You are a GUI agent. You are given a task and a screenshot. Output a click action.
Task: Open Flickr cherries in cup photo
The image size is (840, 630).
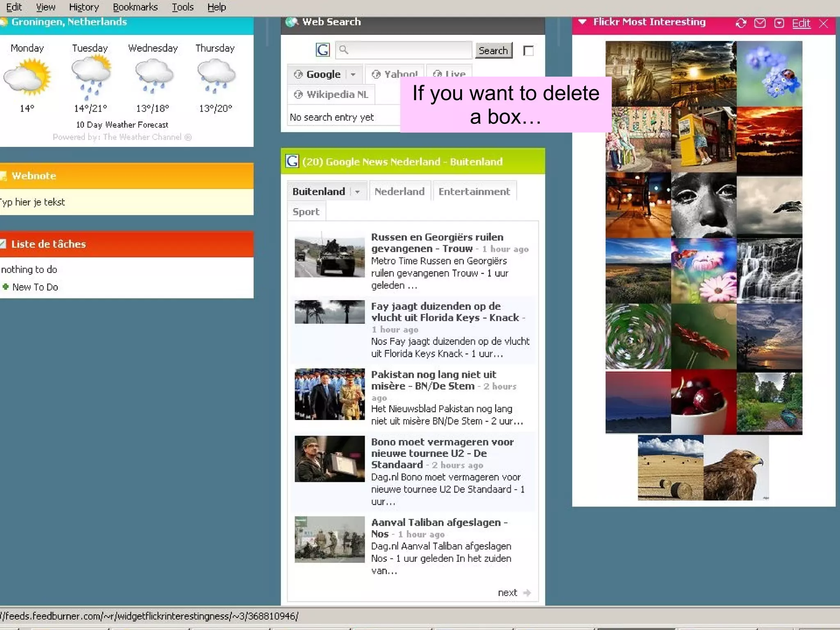coord(704,402)
